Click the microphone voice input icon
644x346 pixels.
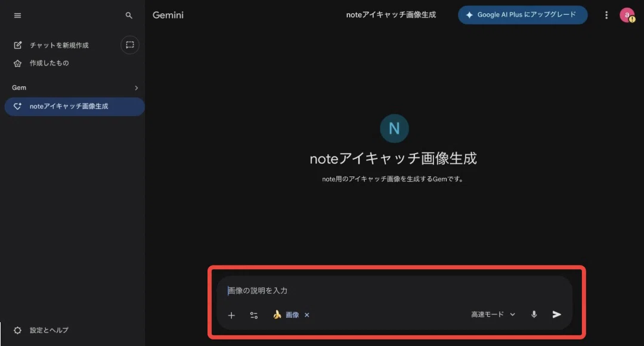(534, 314)
